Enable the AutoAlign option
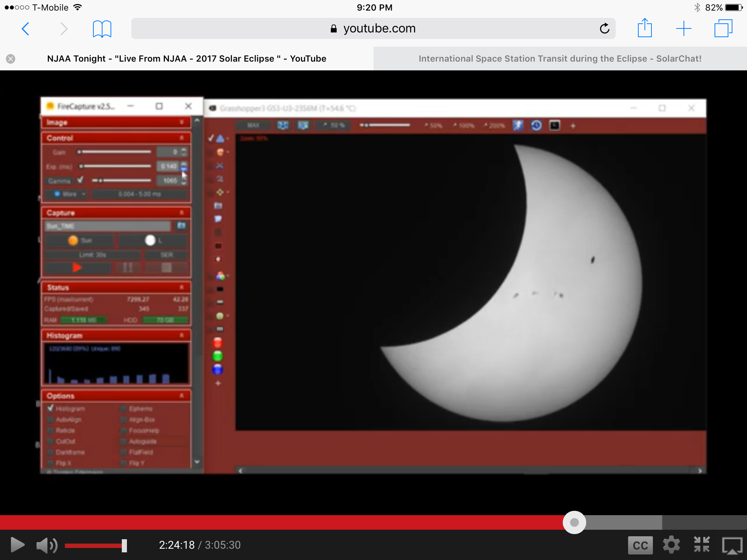Screen dimensions: 747x560 [x=51, y=420]
